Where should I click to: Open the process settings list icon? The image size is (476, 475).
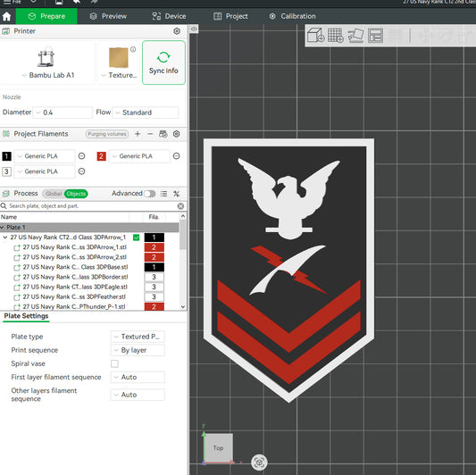163,194
